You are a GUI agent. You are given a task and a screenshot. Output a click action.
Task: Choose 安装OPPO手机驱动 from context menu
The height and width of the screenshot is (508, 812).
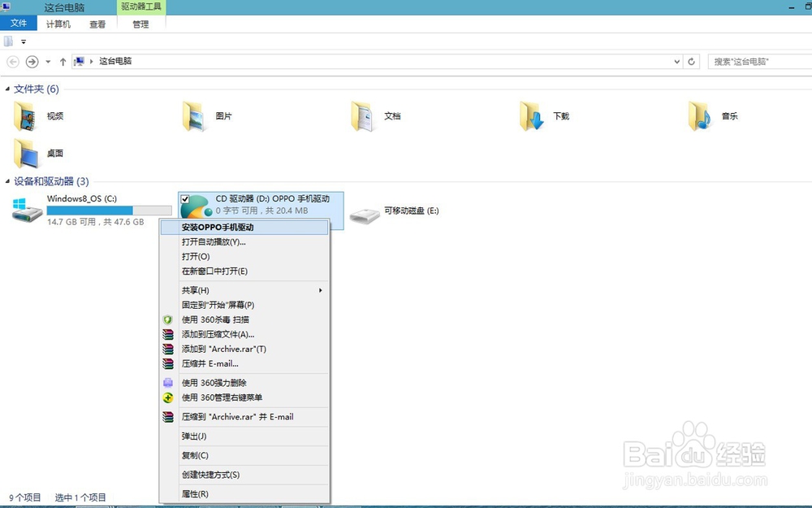tap(244, 227)
